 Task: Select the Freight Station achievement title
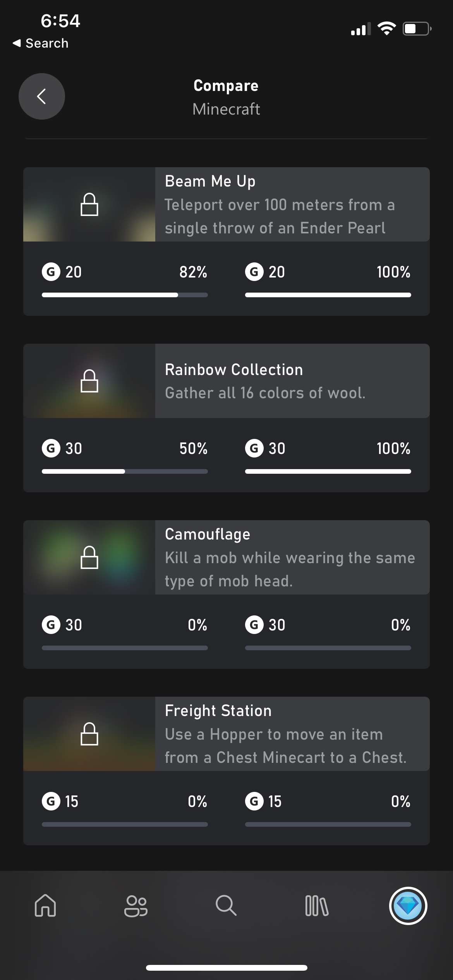click(218, 711)
